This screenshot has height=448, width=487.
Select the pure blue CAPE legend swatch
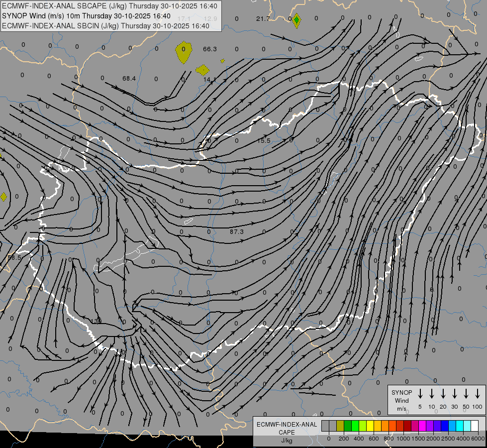pyautogui.click(x=445, y=426)
